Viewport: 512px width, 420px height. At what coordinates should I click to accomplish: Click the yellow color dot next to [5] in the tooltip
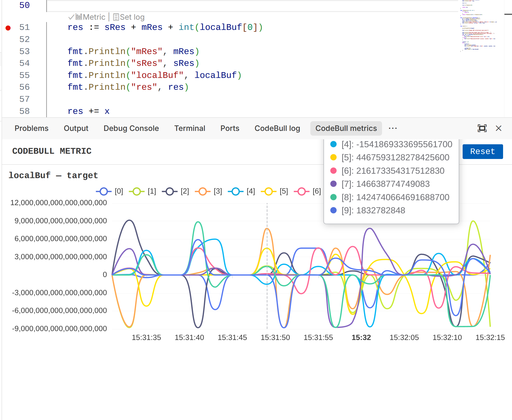pos(333,157)
